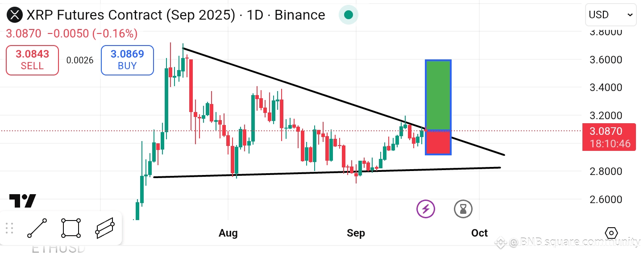
Task: Select the horizontal support trend line
Action: point(327,172)
